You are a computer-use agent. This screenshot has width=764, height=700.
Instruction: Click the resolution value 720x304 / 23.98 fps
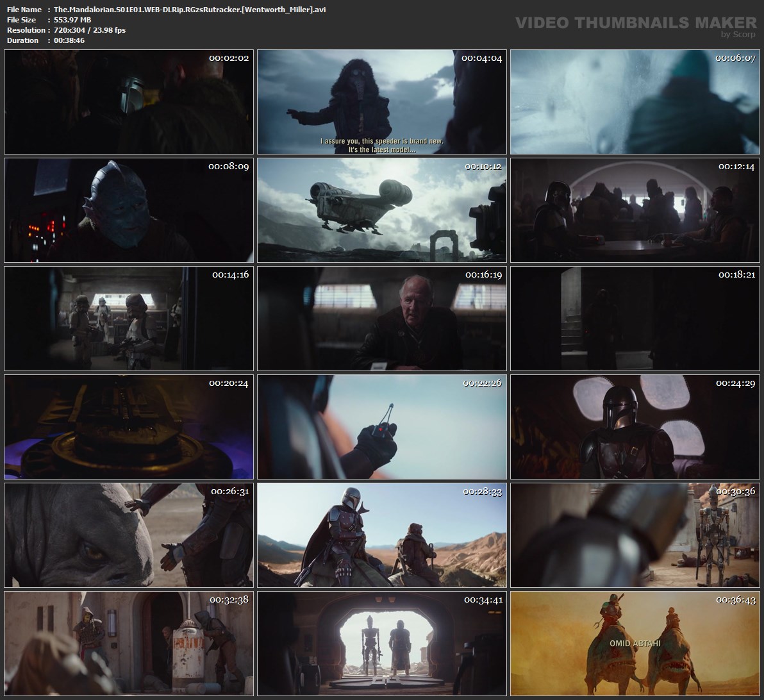90,30
